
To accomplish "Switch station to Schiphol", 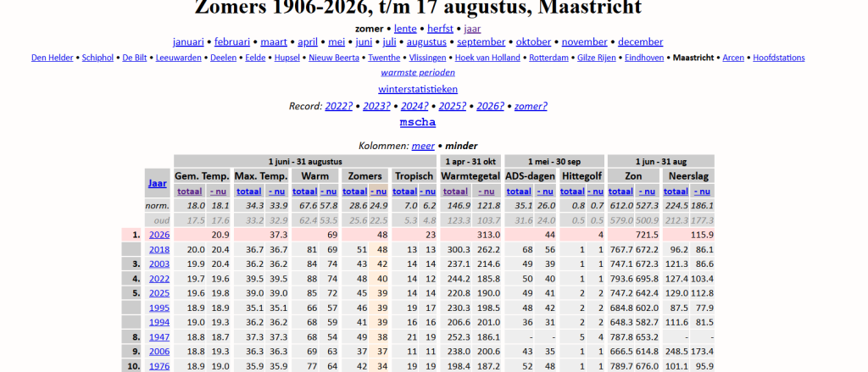I will pos(97,58).
